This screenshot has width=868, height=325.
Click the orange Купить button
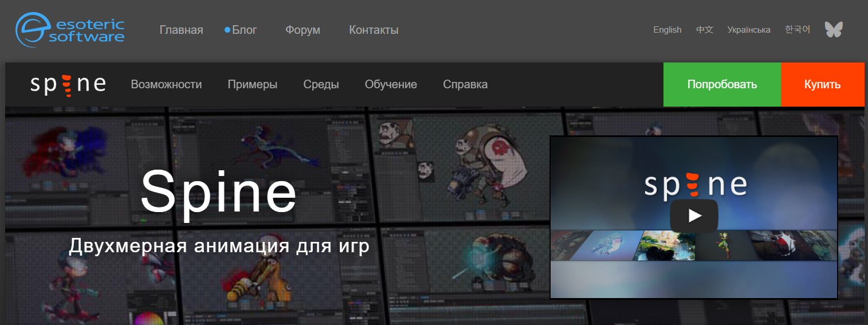point(822,84)
